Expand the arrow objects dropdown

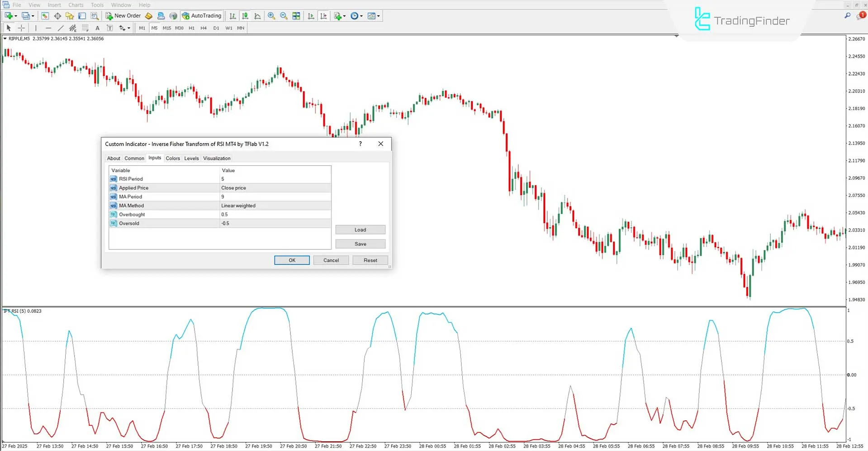coord(128,28)
